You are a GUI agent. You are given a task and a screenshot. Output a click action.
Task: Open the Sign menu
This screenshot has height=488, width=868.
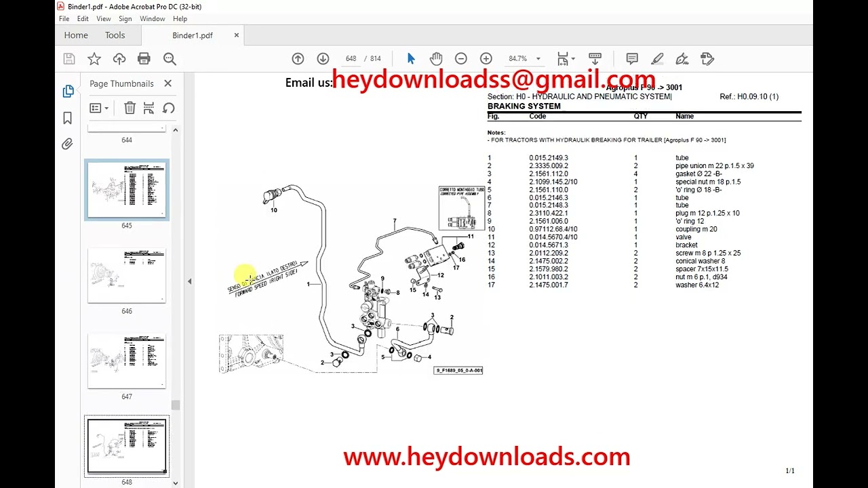[125, 19]
